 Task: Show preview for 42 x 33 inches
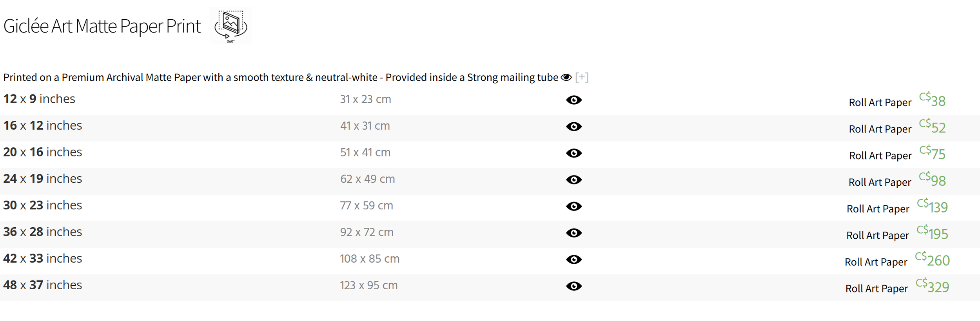point(573,259)
